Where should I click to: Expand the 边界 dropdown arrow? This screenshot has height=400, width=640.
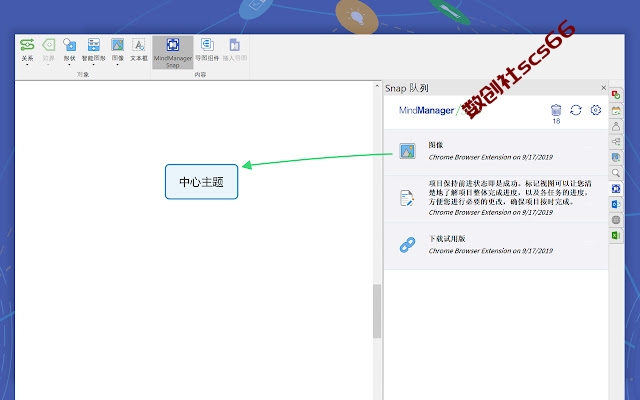49,65
